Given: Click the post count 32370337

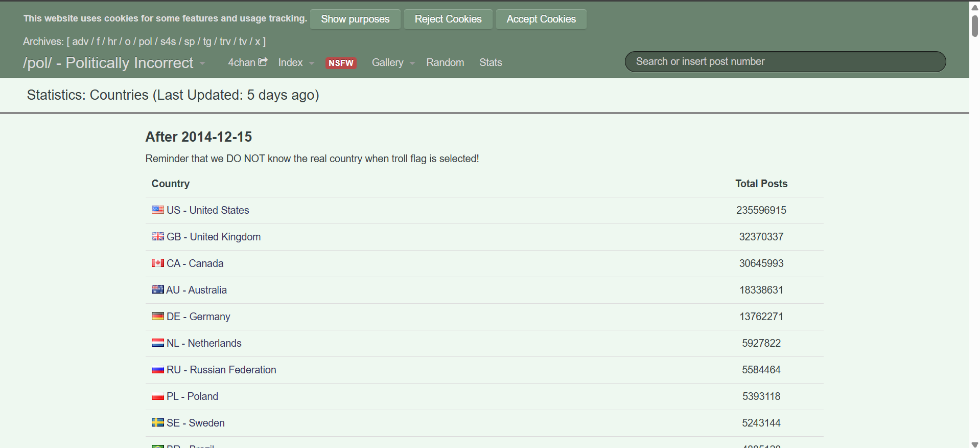Looking at the screenshot, I should (x=761, y=237).
